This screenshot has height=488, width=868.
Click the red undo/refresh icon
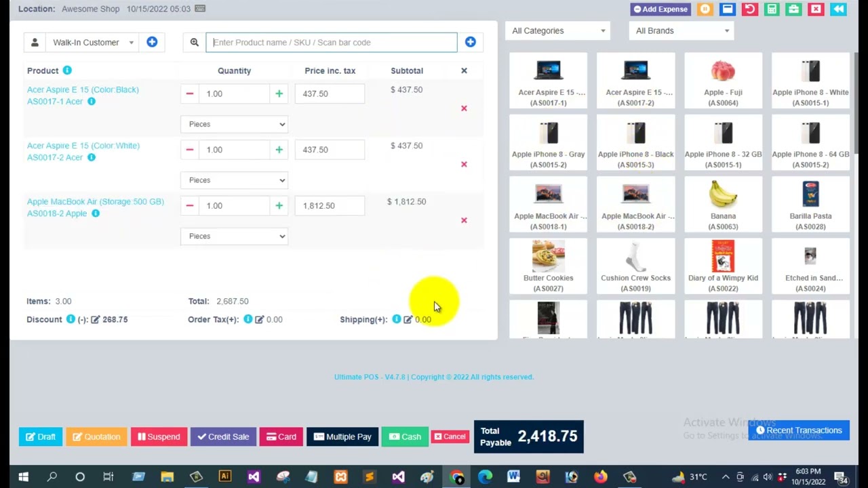(749, 9)
